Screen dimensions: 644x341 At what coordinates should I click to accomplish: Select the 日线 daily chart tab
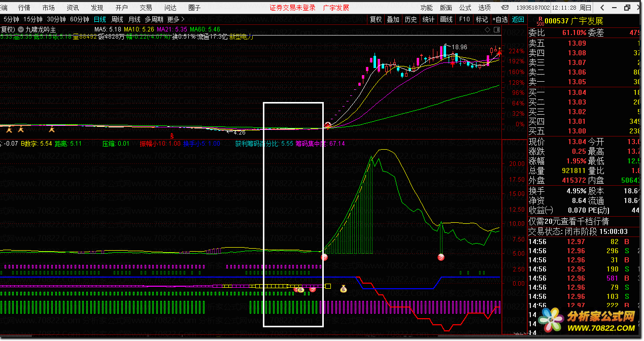pyautogui.click(x=99, y=19)
